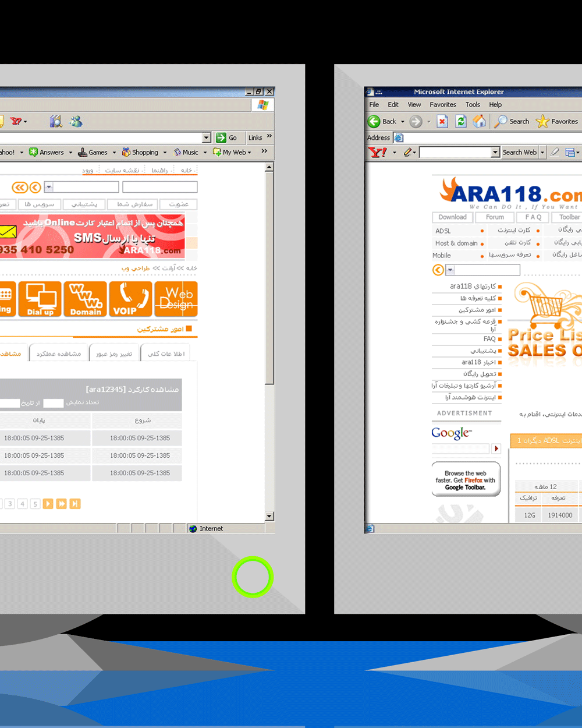Viewport: 582px width, 728px height.
Task: Open the orange Domain www tile
Action: pos(86,299)
